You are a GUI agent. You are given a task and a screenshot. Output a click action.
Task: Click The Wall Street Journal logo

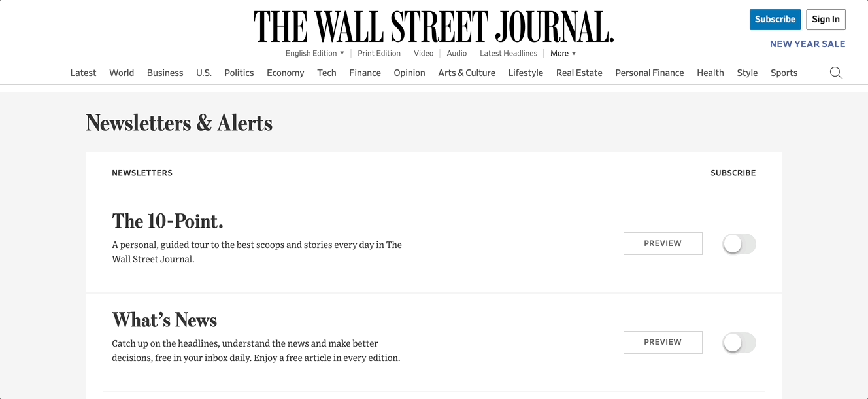pyautogui.click(x=434, y=27)
